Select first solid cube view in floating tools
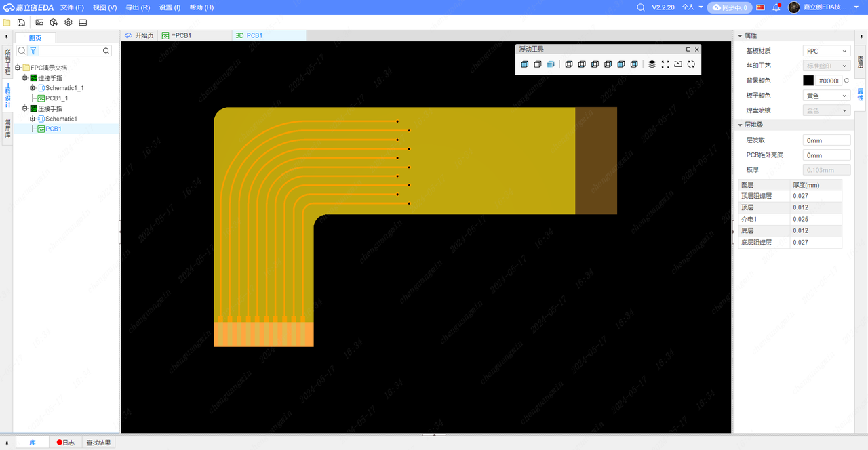Image resolution: width=868 pixels, height=450 pixels. (525, 64)
